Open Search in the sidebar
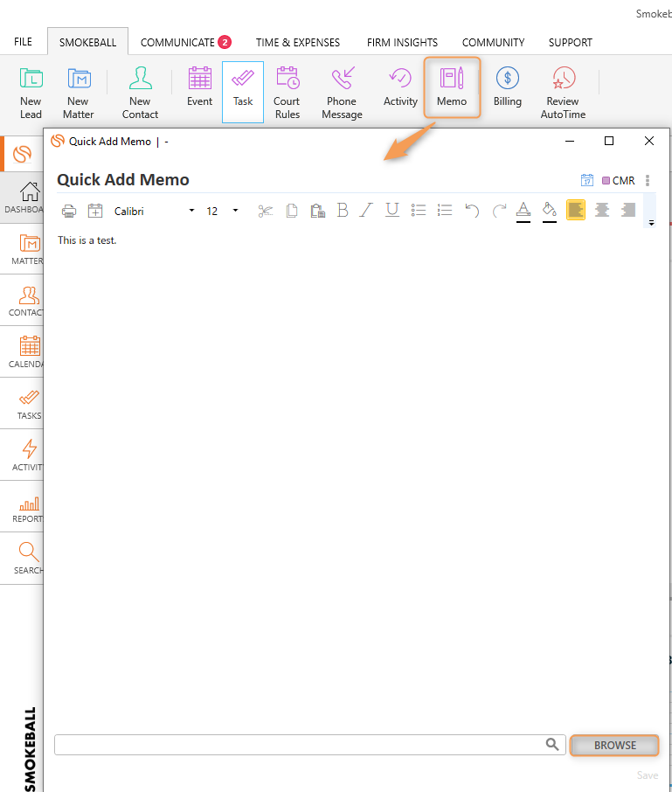This screenshot has height=792, width=672. pos(23,559)
